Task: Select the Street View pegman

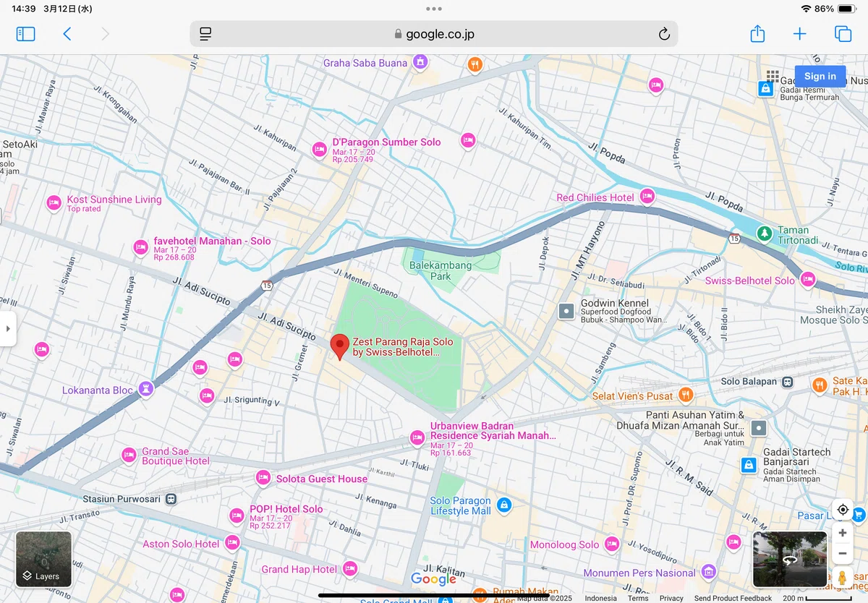Action: 843,577
